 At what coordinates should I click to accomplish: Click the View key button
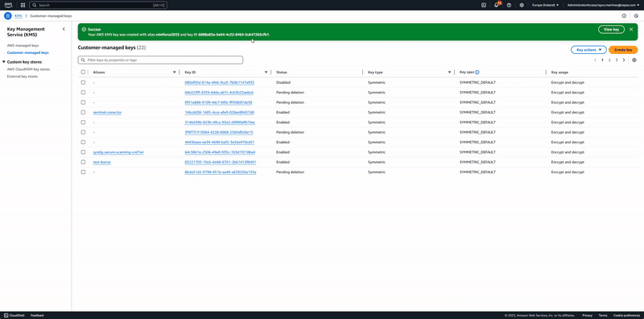611,30
